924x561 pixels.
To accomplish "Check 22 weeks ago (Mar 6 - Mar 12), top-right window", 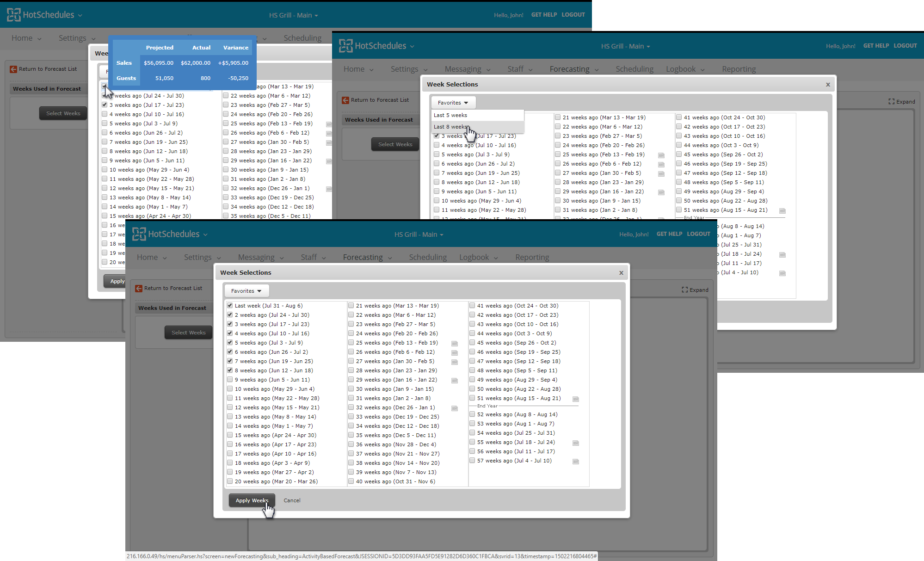I will click(x=558, y=126).
